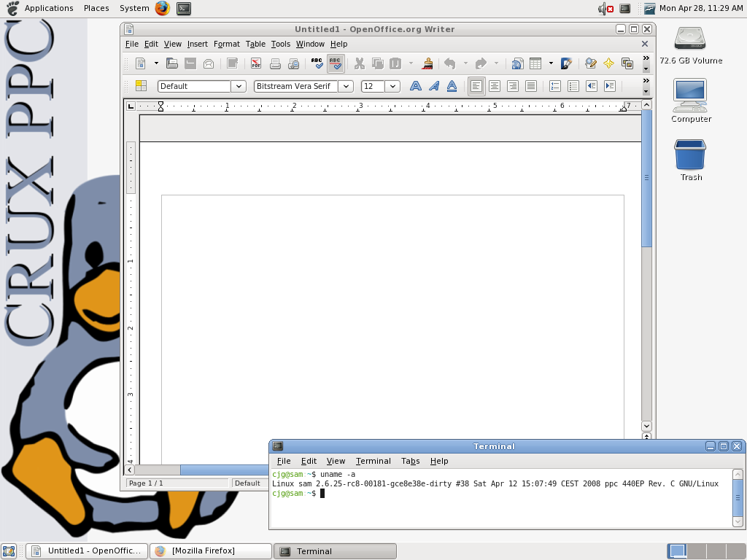Click the Decrease Indent icon
The width and height of the screenshot is (747, 560).
pyautogui.click(x=592, y=86)
